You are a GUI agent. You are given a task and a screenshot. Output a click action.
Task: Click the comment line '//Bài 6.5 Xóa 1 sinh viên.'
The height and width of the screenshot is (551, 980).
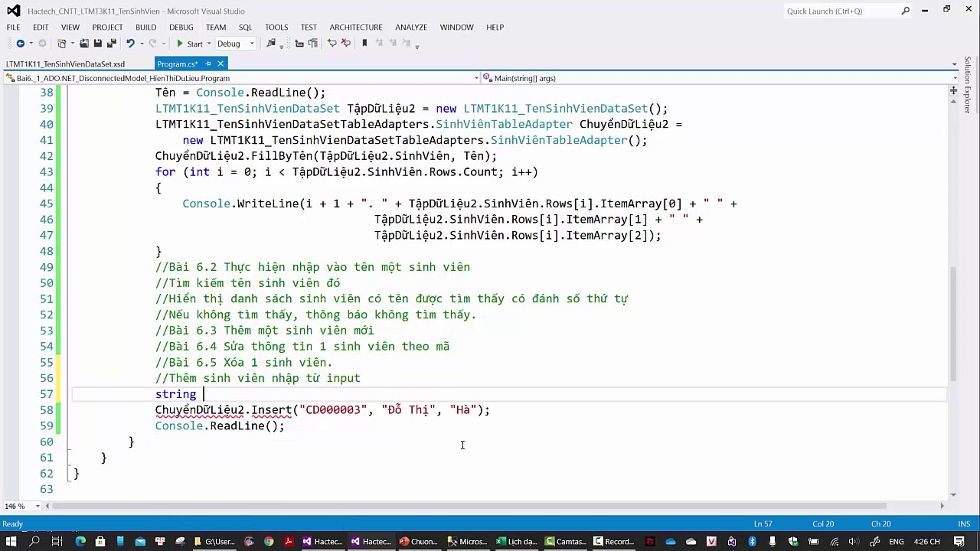[x=243, y=362]
